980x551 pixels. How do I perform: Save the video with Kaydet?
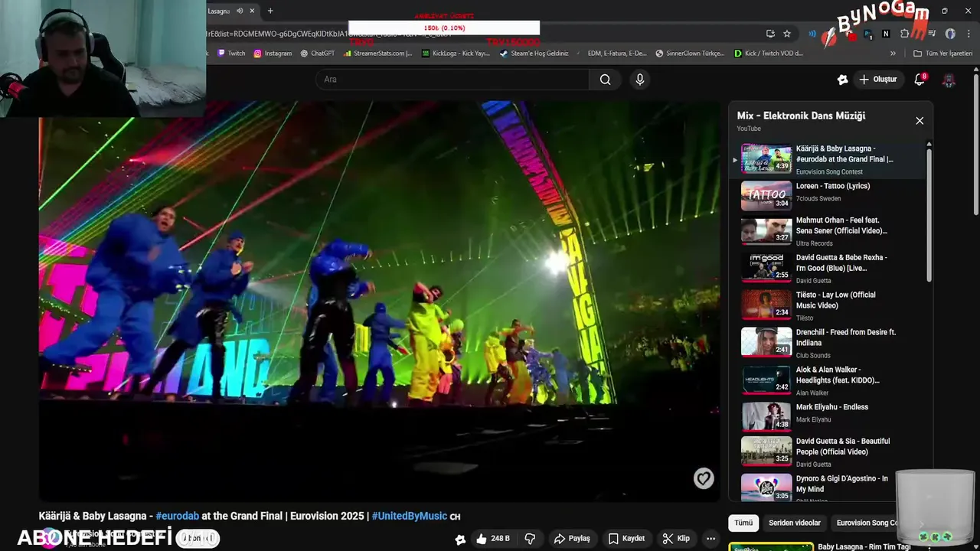[626, 539]
